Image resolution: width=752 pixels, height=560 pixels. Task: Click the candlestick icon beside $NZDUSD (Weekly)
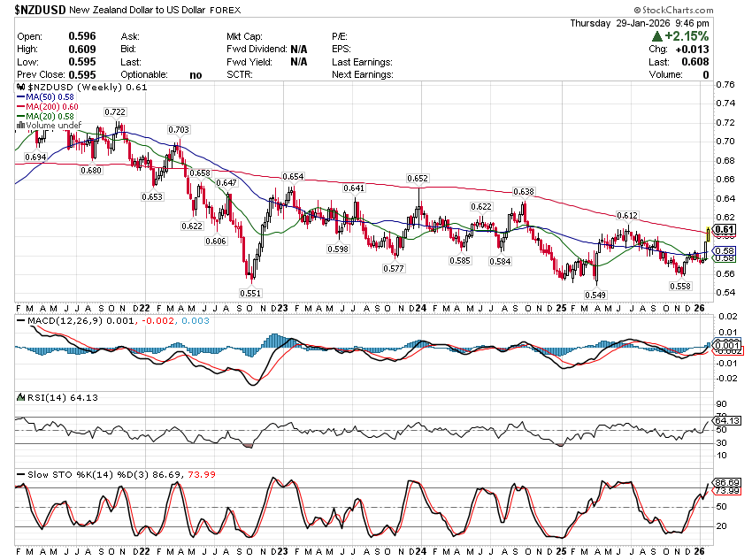tap(21, 88)
